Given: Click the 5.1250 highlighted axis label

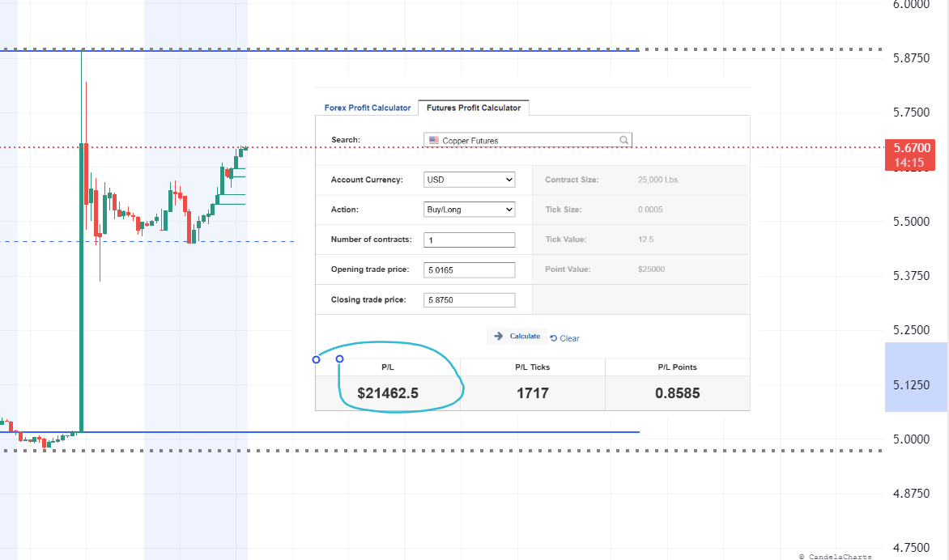Looking at the screenshot, I should 911,384.
